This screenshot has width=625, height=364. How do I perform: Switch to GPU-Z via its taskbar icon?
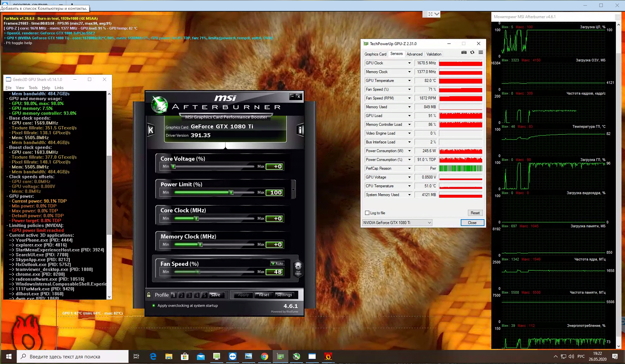point(280,357)
